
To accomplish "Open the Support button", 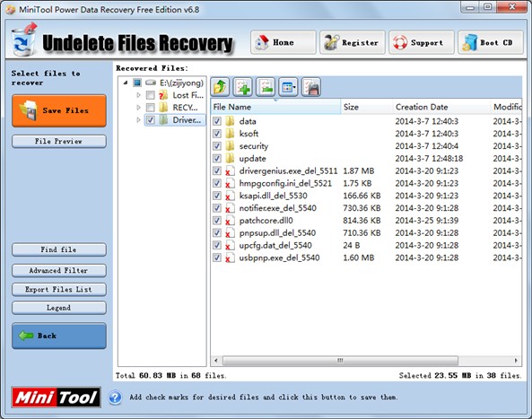I will click(422, 42).
